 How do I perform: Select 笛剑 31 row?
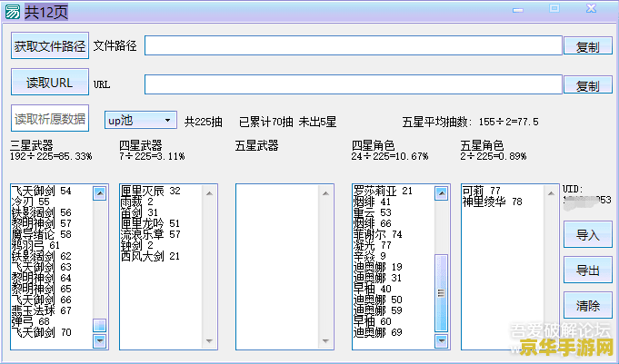pos(140,212)
